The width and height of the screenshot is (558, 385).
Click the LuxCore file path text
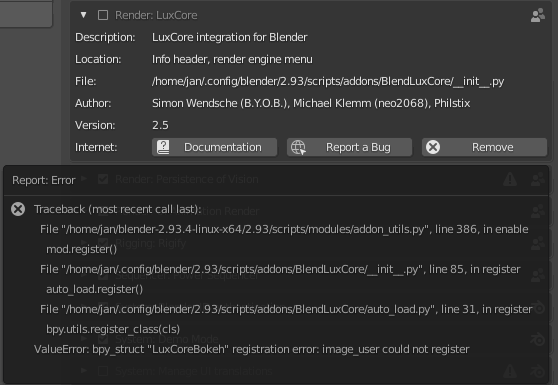click(x=328, y=81)
